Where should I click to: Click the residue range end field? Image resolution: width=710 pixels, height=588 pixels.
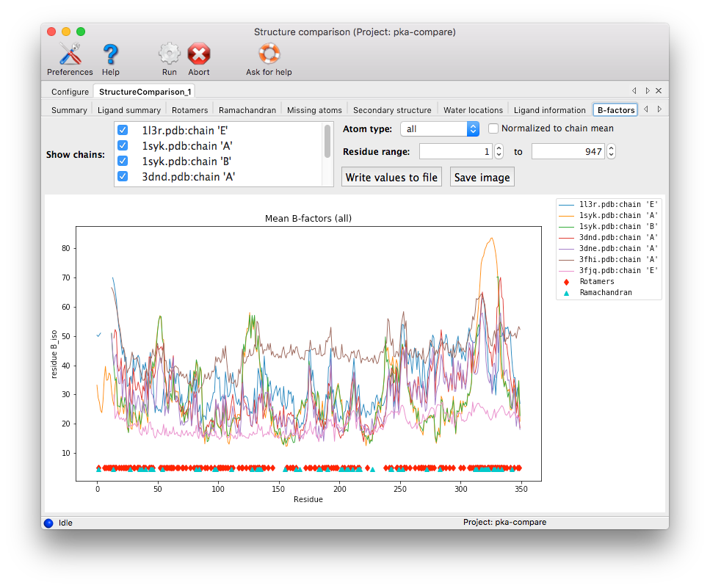click(567, 152)
